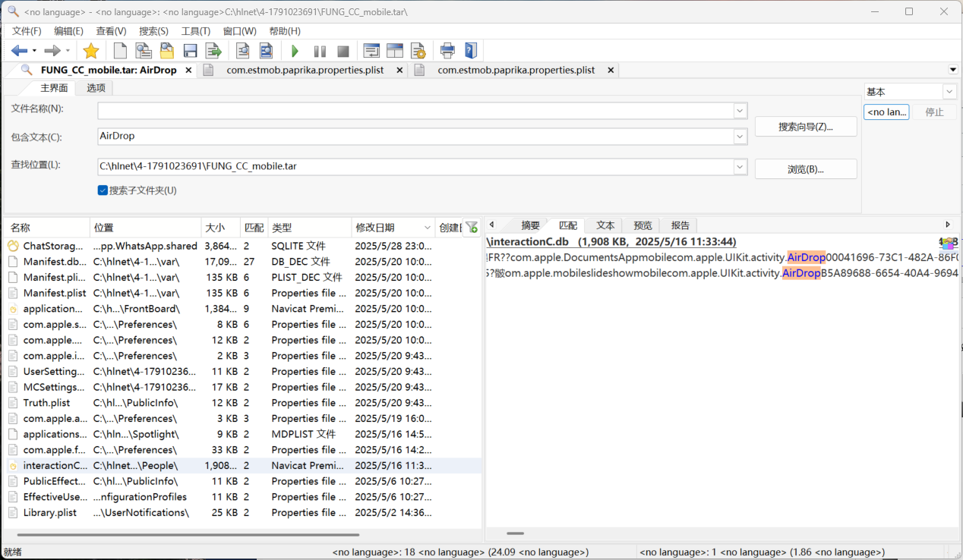Switch to the 摘要 tab
This screenshot has width=963, height=560.
point(530,225)
